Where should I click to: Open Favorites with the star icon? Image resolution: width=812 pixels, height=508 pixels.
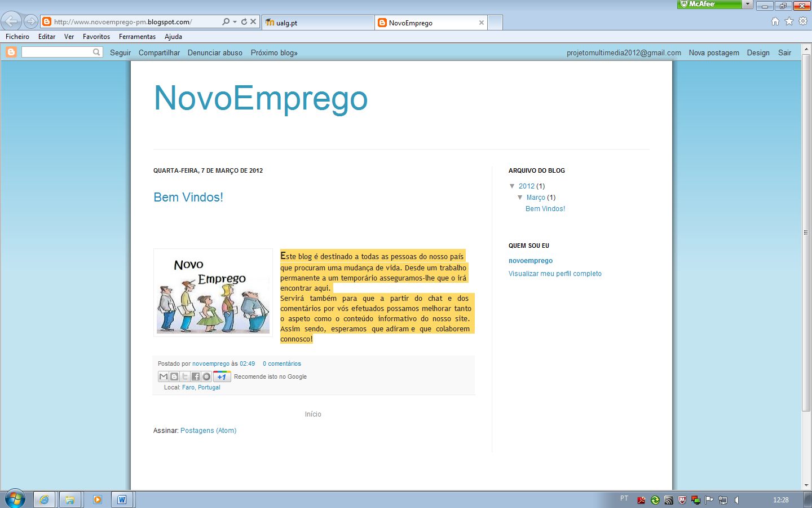coord(789,21)
